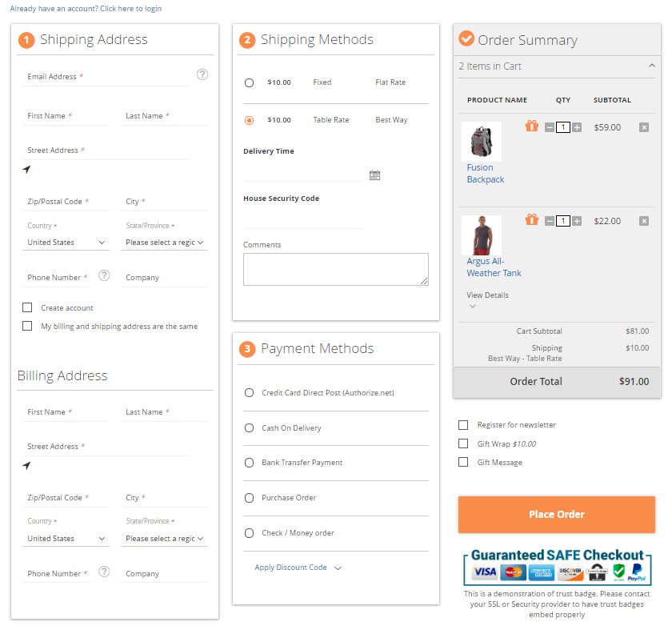Click inside the Comments text box
The width and height of the screenshot is (672, 626).
[x=335, y=269]
